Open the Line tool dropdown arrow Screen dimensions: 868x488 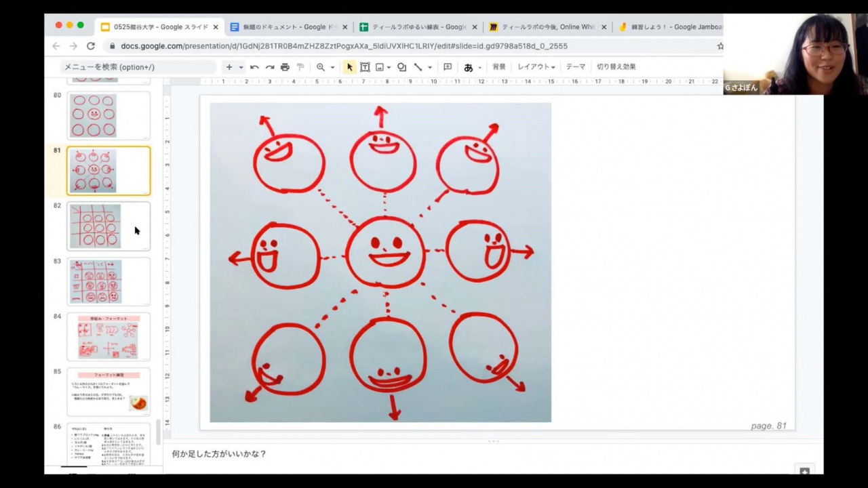430,68
